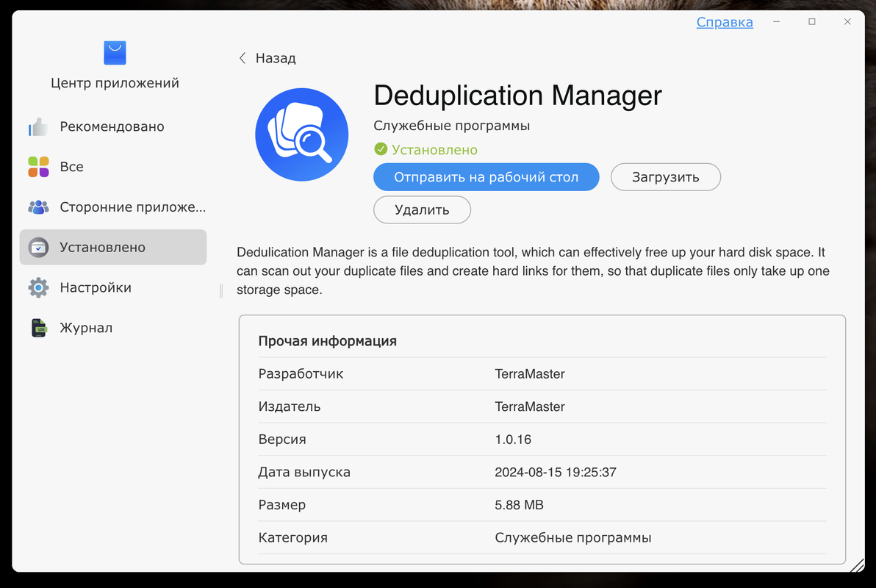
Task: Click the Установлено status text
Action: coord(434,150)
